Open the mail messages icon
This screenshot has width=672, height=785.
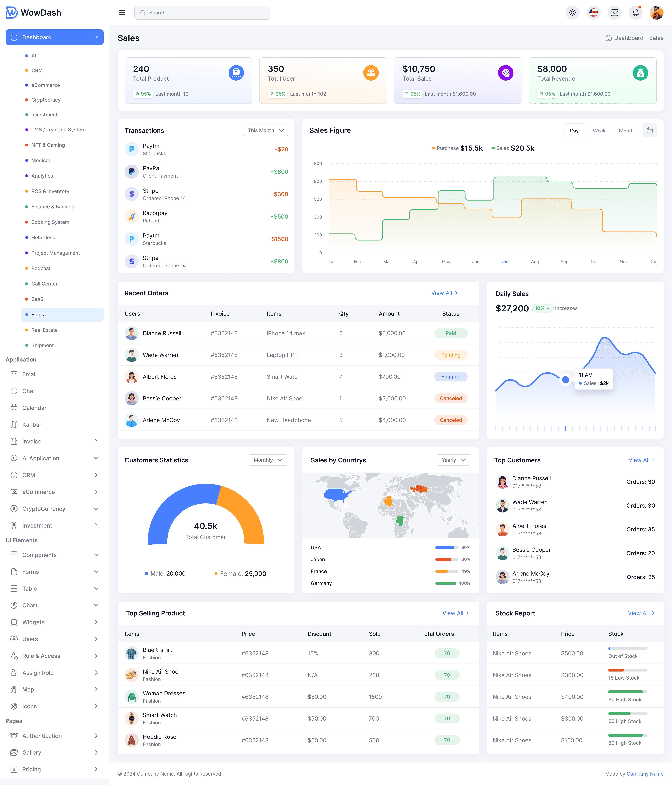[614, 12]
